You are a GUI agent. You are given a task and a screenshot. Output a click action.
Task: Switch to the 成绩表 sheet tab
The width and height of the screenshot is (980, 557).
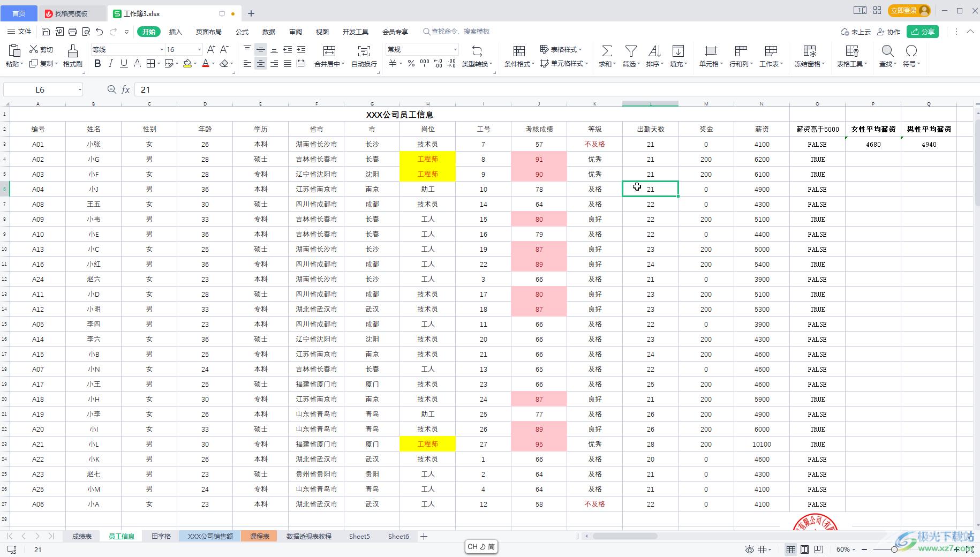tap(82, 536)
